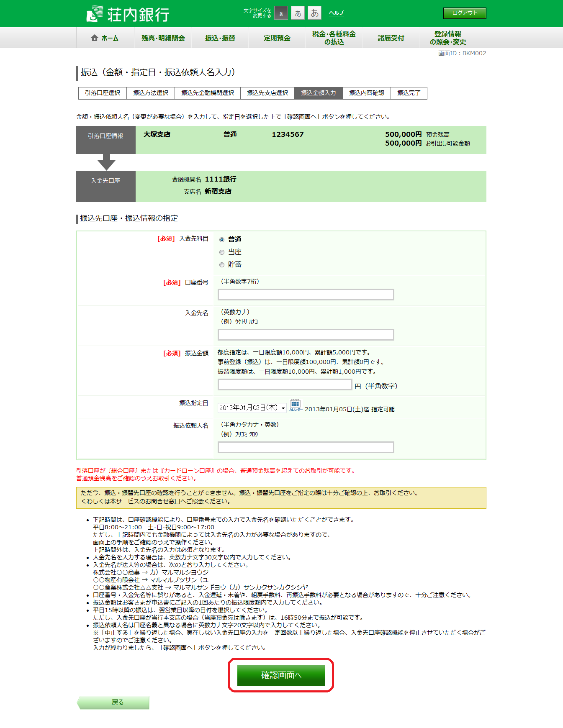Screen dimensions: 563x728
Task: Click the ログアウト button
Action: 465,13
